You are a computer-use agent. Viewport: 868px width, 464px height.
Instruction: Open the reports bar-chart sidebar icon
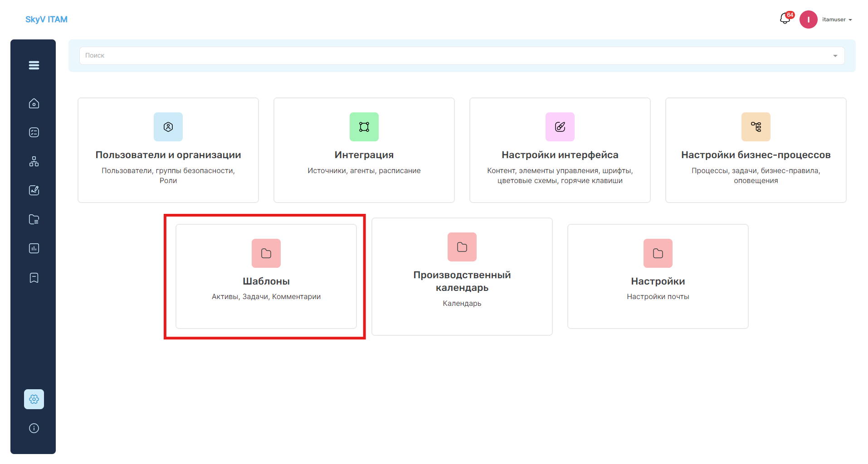(x=34, y=248)
